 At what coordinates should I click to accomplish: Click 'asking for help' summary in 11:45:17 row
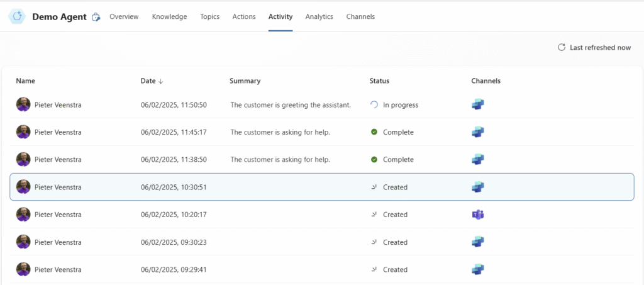[x=280, y=132]
